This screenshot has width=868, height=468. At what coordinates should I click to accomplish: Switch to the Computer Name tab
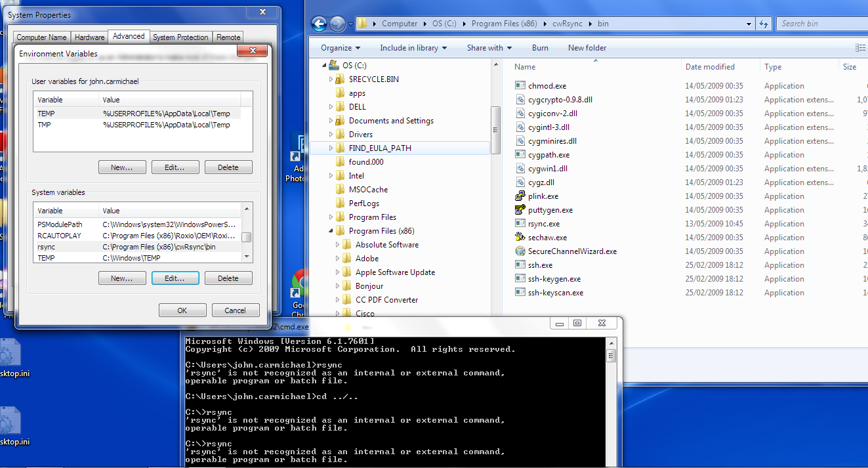click(41, 37)
